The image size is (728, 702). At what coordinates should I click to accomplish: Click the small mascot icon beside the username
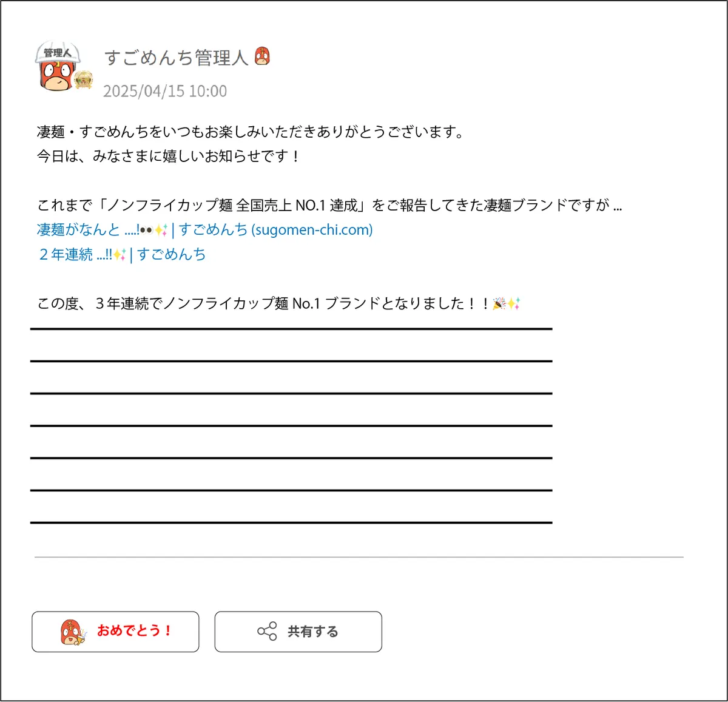click(262, 56)
